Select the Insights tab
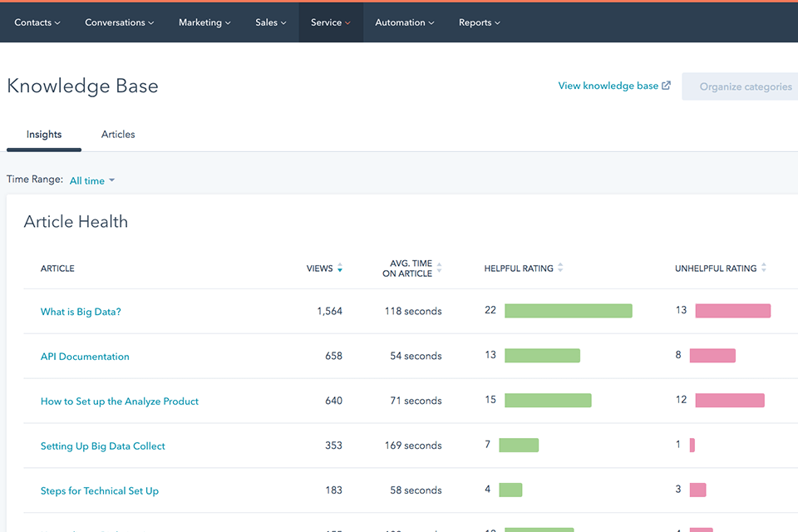This screenshot has height=532, width=798. (43, 134)
